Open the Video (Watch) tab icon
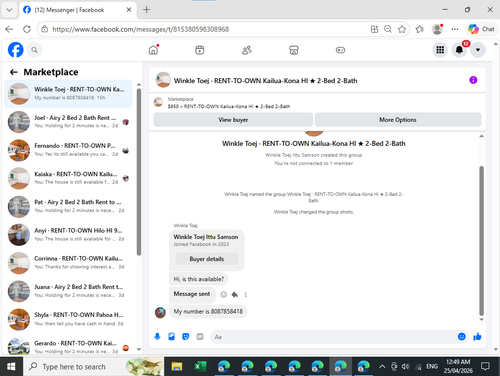Viewport: 500px width, 376px height. click(200, 50)
